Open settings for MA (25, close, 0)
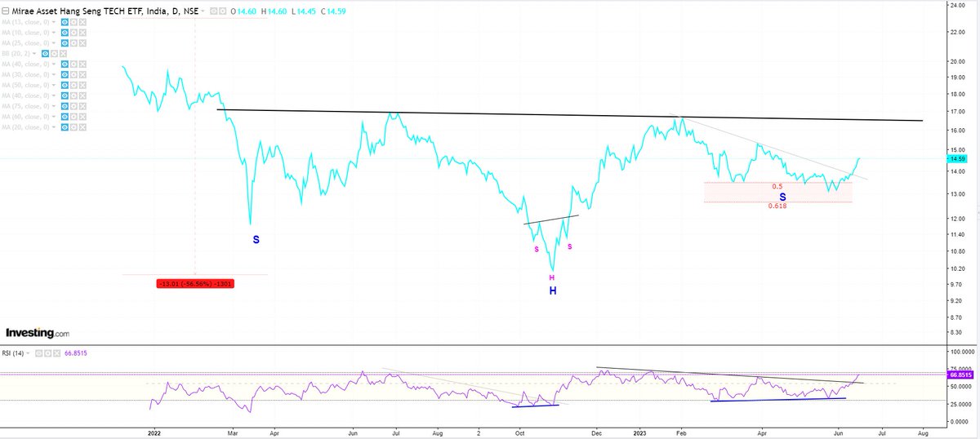This screenshot has height=439, width=980. tap(73, 43)
